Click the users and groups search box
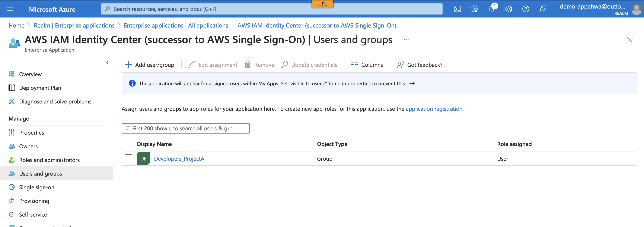Image resolution: width=644 pixels, height=227 pixels. [x=185, y=128]
